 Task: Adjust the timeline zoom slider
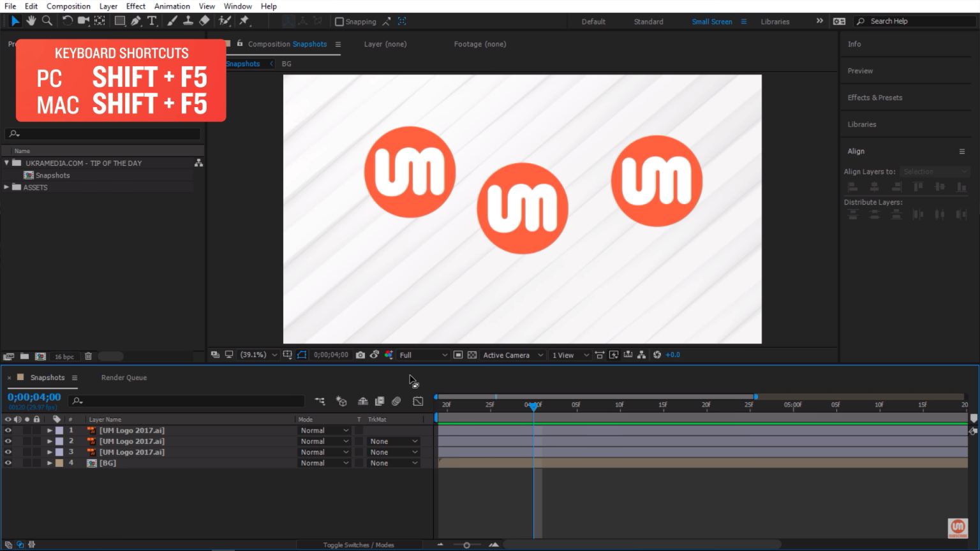pyautogui.click(x=466, y=545)
